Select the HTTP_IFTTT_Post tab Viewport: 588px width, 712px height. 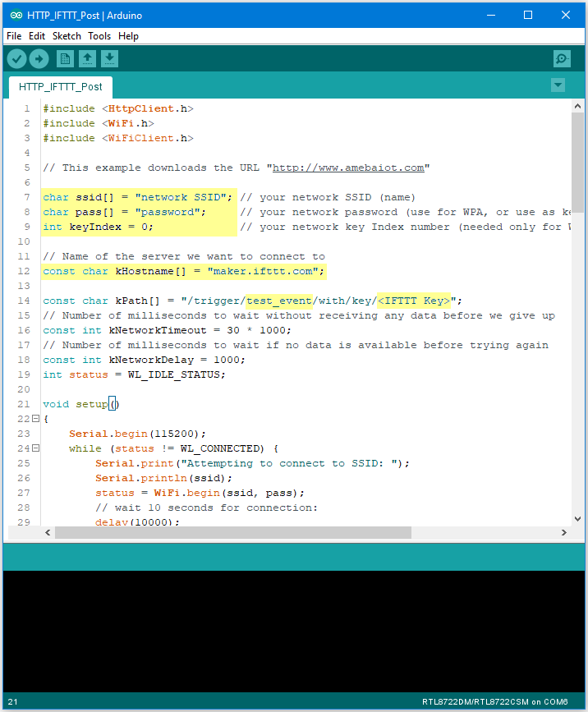[x=61, y=87]
